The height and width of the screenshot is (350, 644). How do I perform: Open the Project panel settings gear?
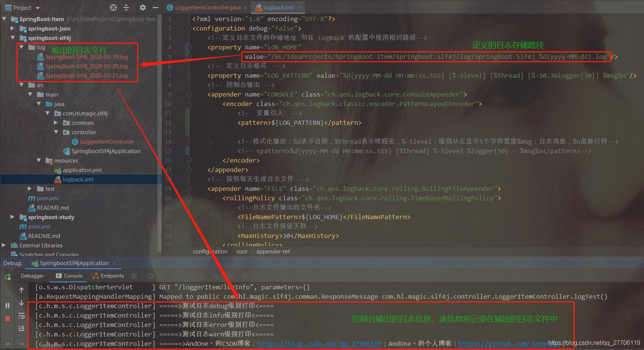(142, 8)
